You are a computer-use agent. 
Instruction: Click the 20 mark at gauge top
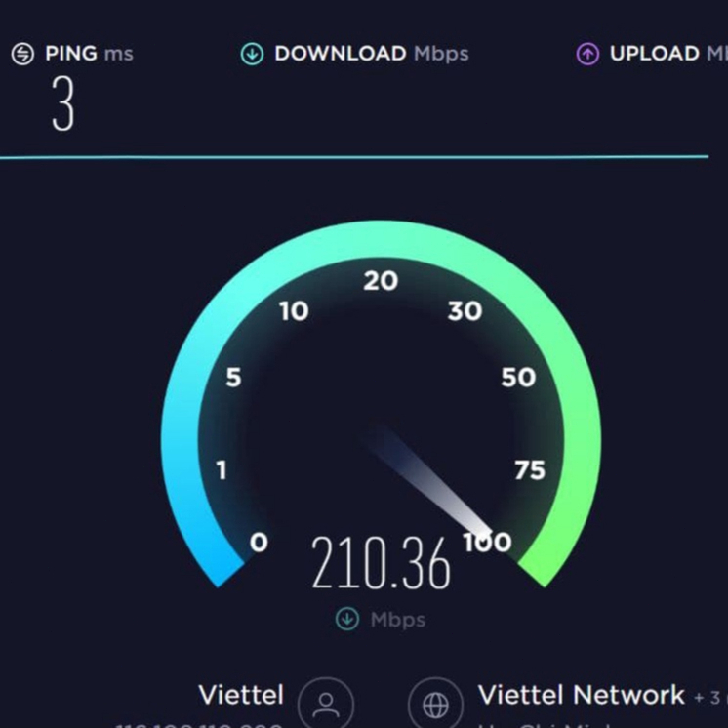[x=381, y=281]
